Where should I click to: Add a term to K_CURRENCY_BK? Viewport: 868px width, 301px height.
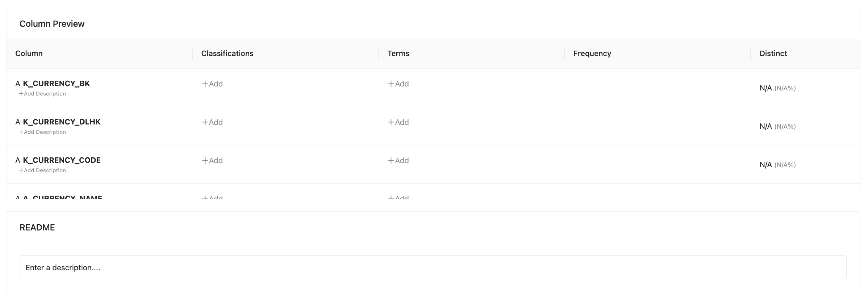point(398,84)
